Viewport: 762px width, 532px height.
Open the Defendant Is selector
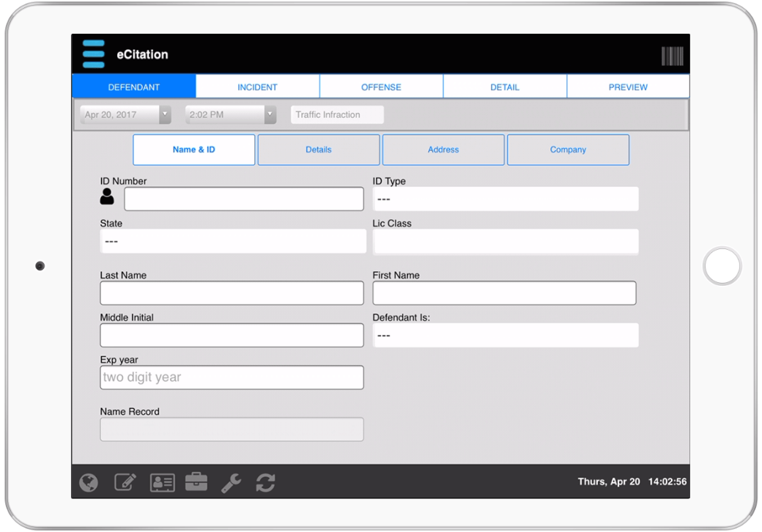click(506, 335)
